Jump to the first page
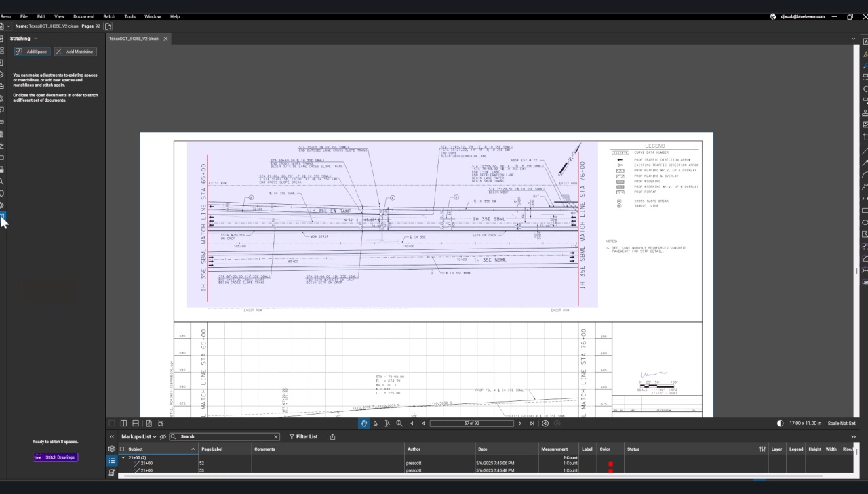 pos(411,424)
